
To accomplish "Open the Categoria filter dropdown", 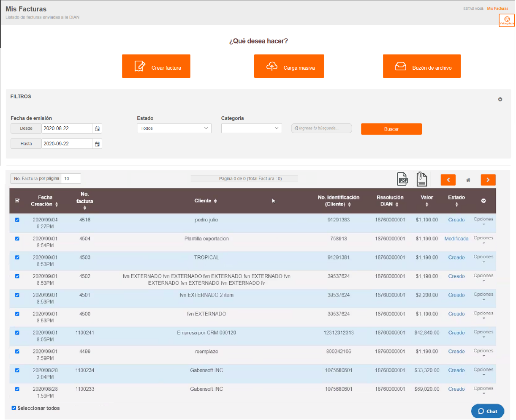I will point(252,128).
